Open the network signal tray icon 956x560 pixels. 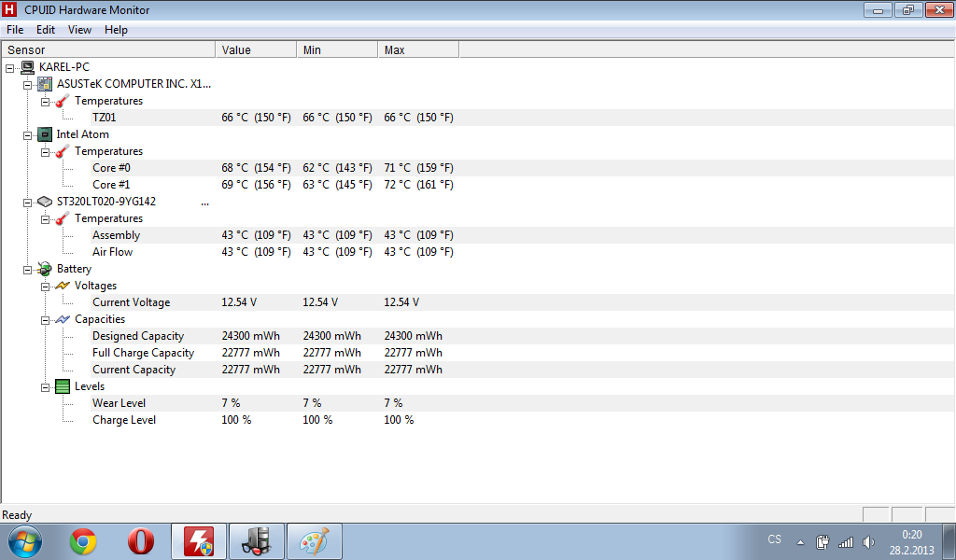(x=846, y=541)
